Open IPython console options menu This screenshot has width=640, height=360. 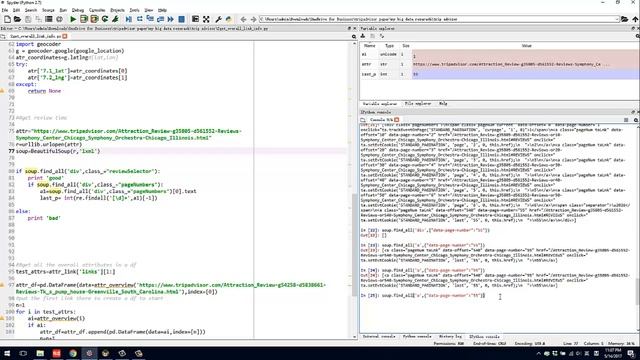tap(636, 120)
